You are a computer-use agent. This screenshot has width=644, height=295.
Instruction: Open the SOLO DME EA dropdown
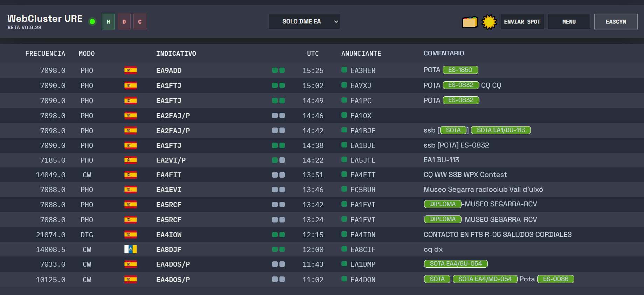pyautogui.click(x=304, y=22)
